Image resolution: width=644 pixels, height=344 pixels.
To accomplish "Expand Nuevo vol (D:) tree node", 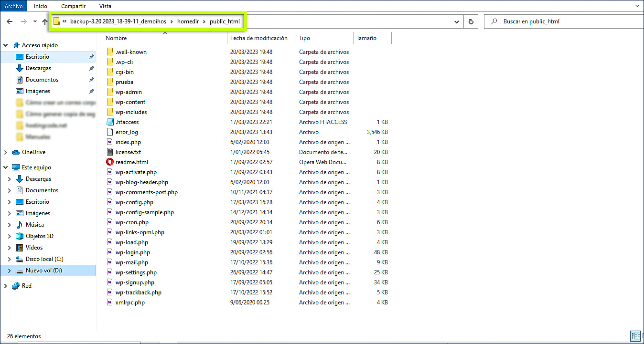I will coord(10,271).
